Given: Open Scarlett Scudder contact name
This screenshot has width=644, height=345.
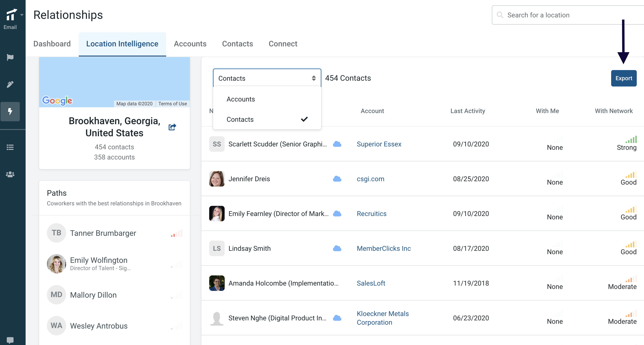Looking at the screenshot, I should coord(278,144).
